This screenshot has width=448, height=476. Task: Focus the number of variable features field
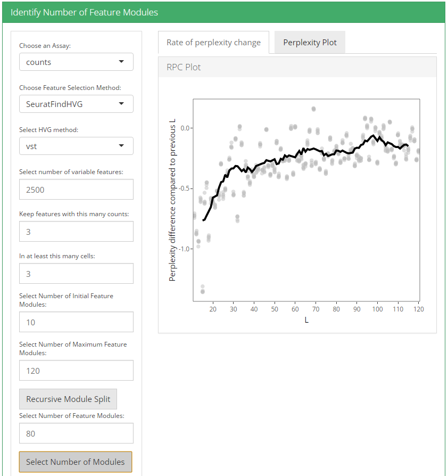(76, 190)
